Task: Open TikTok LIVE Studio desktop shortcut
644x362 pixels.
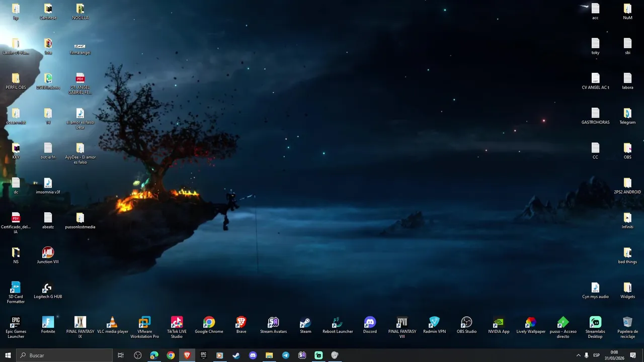Action: pos(177,327)
